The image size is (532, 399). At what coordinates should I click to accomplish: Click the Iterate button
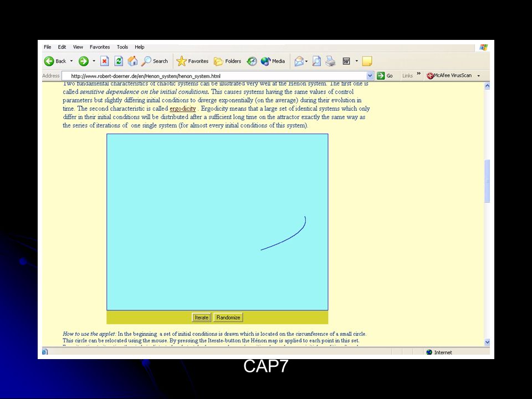(201, 318)
